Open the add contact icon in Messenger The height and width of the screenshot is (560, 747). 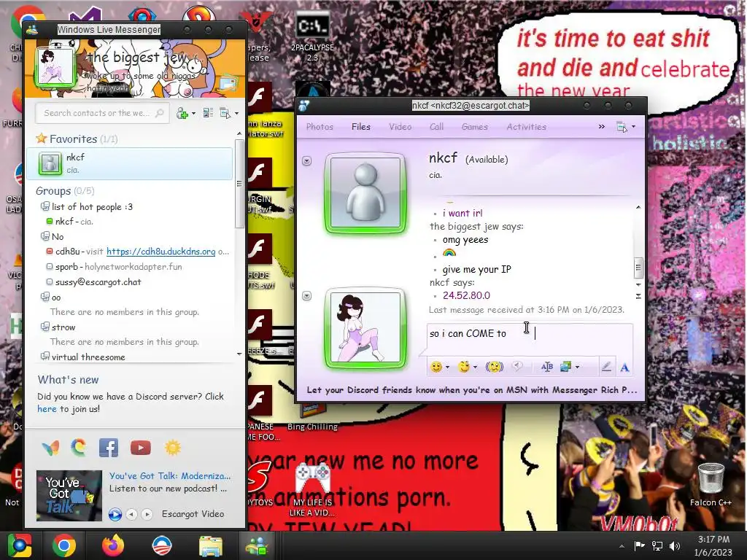point(182,113)
